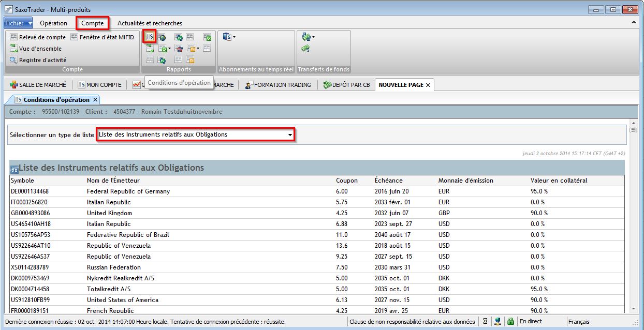Click Russian Federation issuer cell
The image size is (644, 330).
point(113,267)
